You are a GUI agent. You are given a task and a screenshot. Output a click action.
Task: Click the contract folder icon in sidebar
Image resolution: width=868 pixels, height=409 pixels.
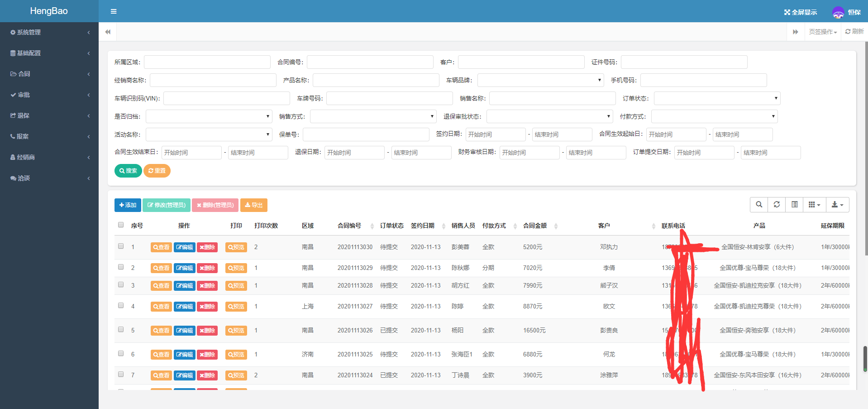14,74
